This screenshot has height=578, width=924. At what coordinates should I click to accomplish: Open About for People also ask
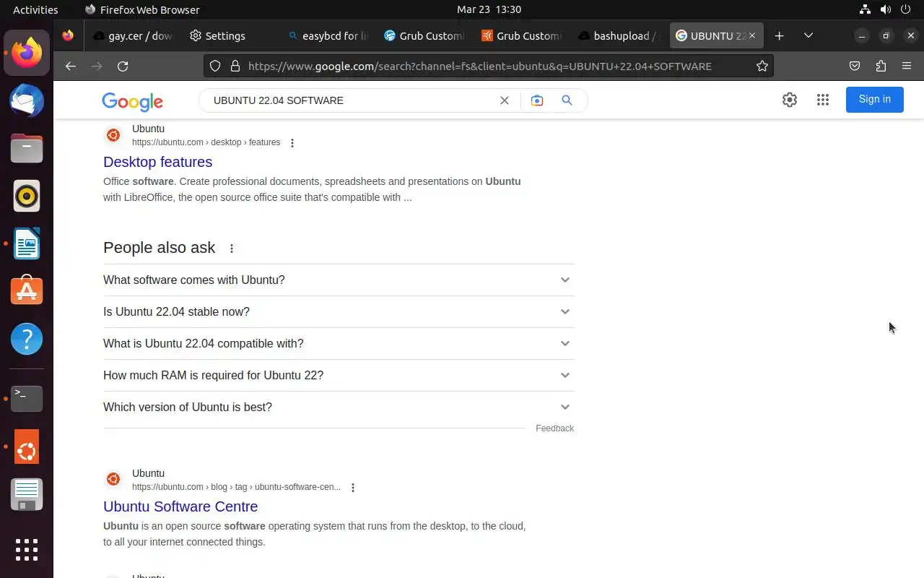(x=232, y=249)
